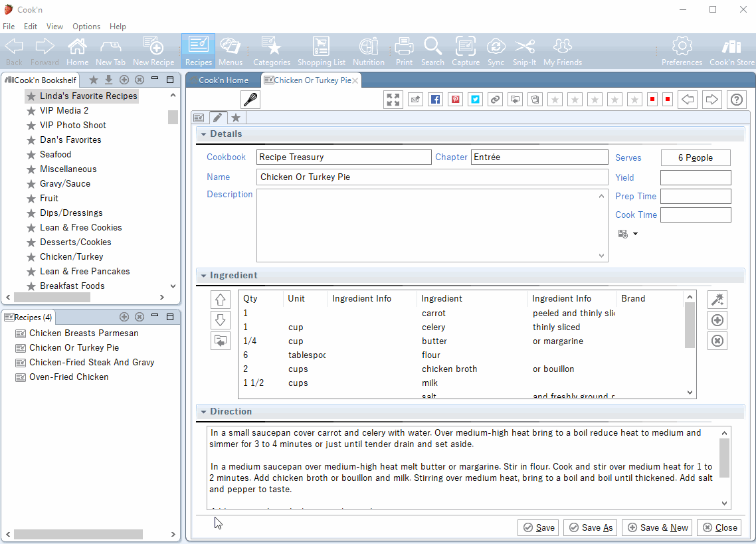Open the Options menu

tap(86, 27)
